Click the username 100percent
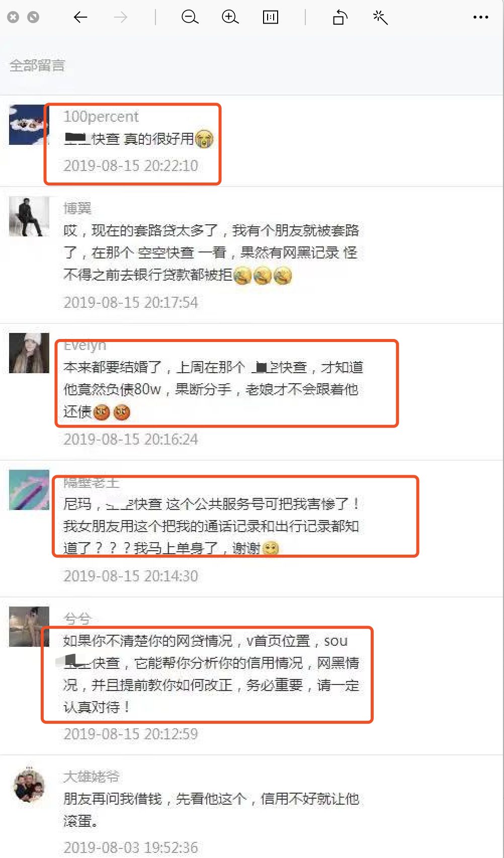 101,117
